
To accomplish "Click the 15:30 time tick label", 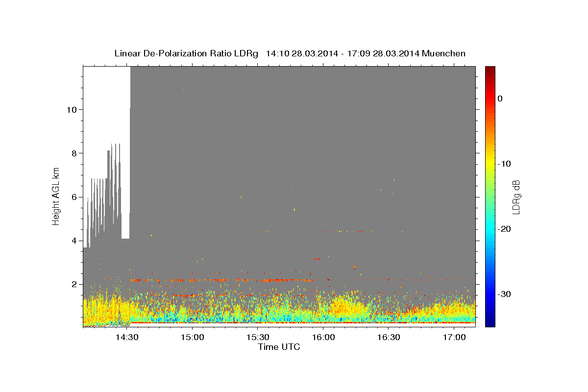I will pyautogui.click(x=258, y=338).
